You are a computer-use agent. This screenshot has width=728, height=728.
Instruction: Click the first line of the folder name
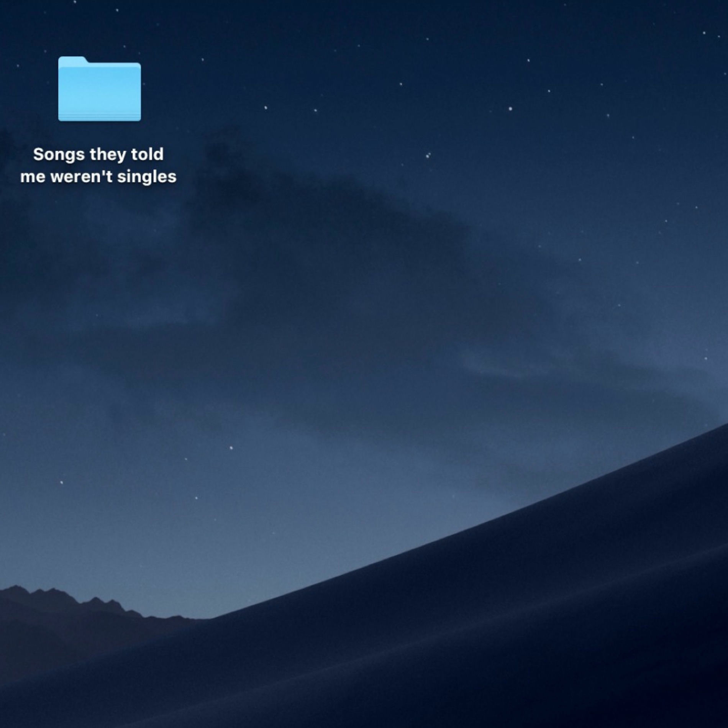[98, 154]
